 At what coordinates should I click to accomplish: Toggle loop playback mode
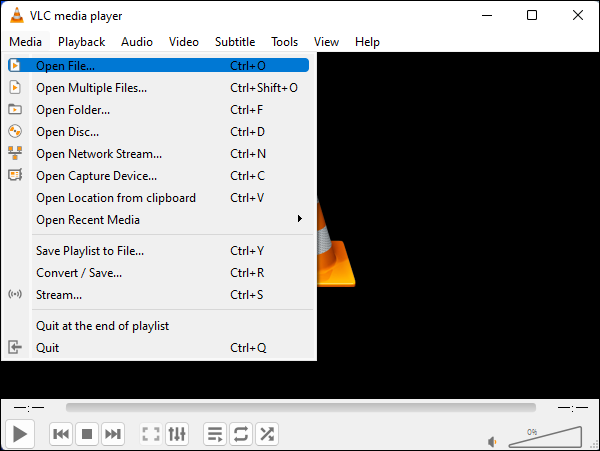point(241,434)
